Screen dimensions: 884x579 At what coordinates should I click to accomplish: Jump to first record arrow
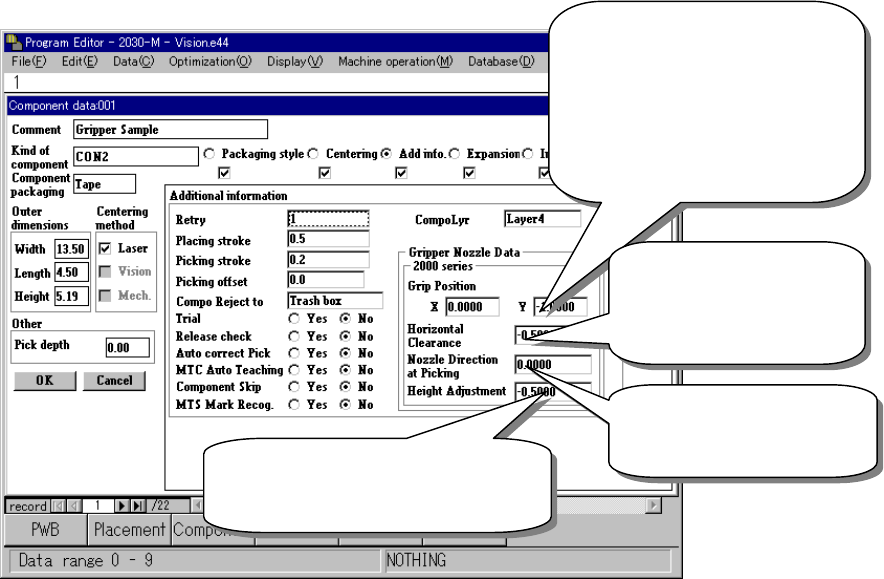click(x=59, y=506)
